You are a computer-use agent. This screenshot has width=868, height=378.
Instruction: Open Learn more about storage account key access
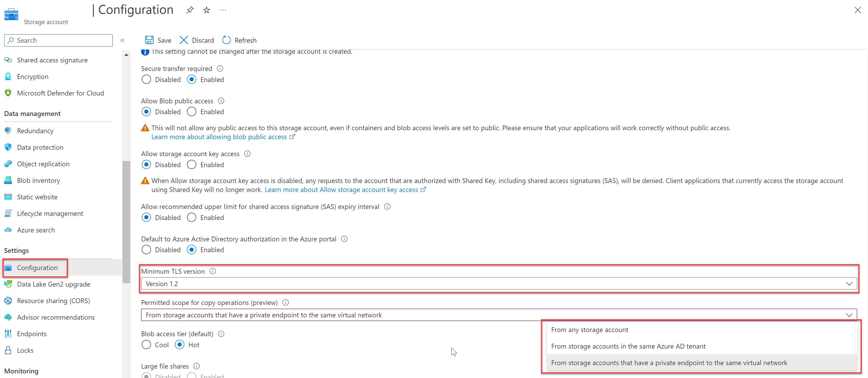click(341, 190)
